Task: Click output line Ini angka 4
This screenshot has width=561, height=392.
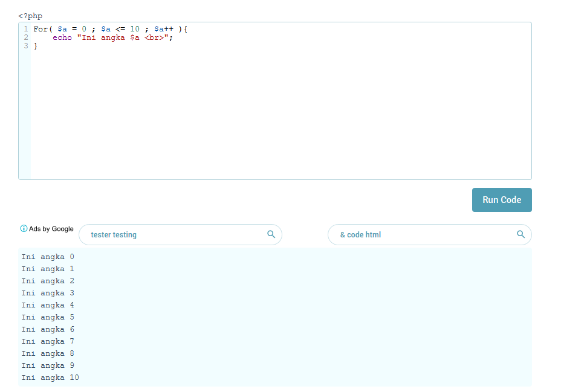Action: [x=48, y=305]
